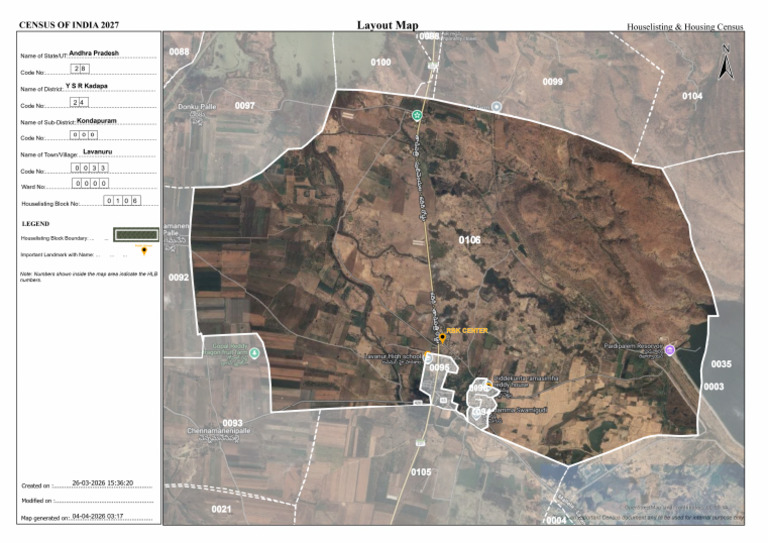
Task: Click the Houselisting Block Boundary legend swatch
Action: point(136,235)
